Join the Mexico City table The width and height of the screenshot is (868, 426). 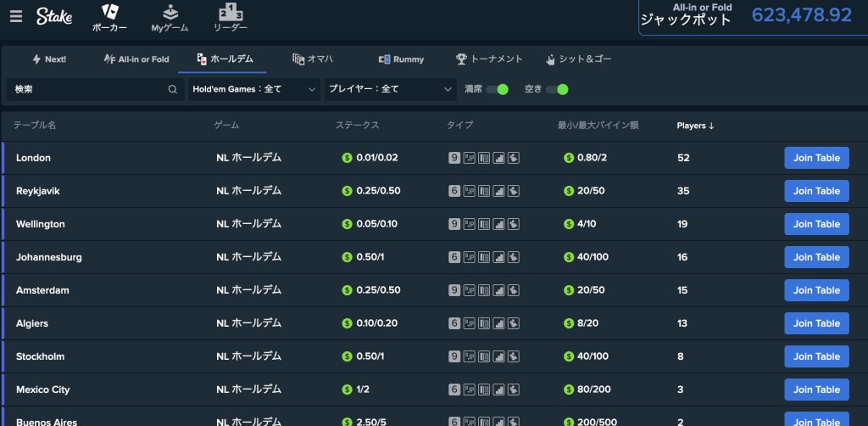pyautogui.click(x=816, y=390)
